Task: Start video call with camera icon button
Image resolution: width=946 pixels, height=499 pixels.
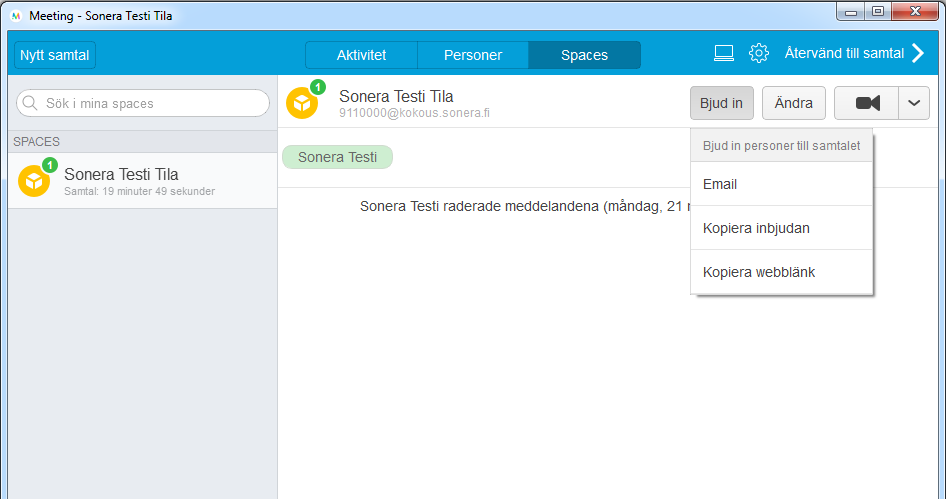Action: tap(867, 103)
